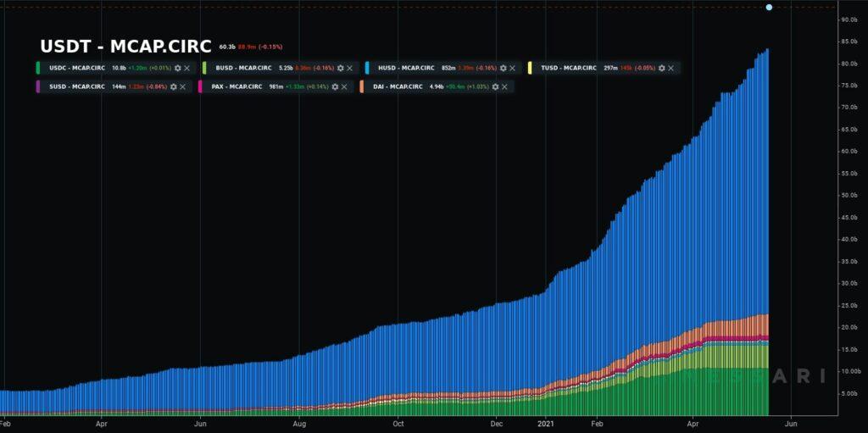
Task: Click the DAI value 4.94b
Action: 437,87
